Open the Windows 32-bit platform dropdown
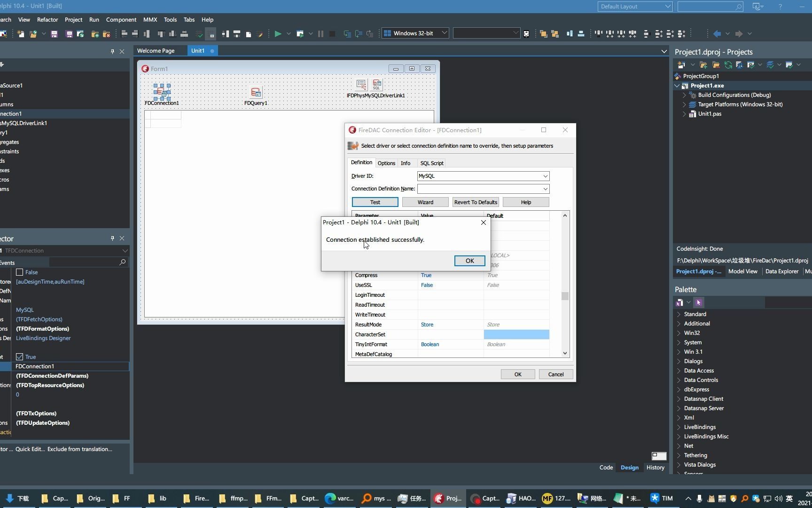812x508 pixels. click(444, 33)
